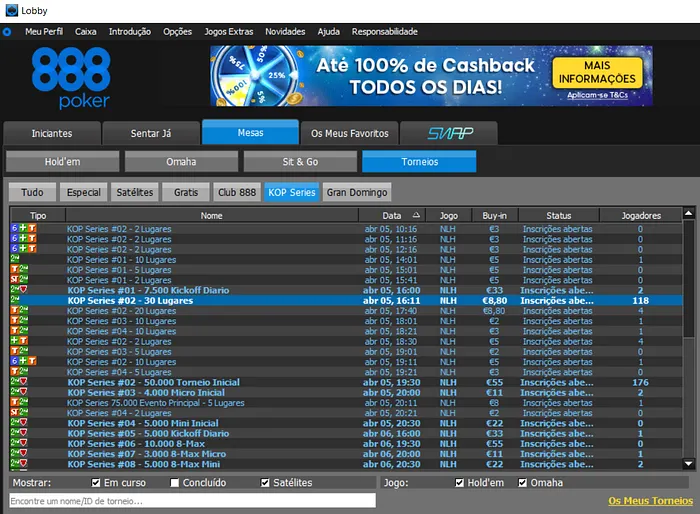The image size is (700, 514).
Task: Show all tournaments with Tudo filter
Action: [32, 192]
